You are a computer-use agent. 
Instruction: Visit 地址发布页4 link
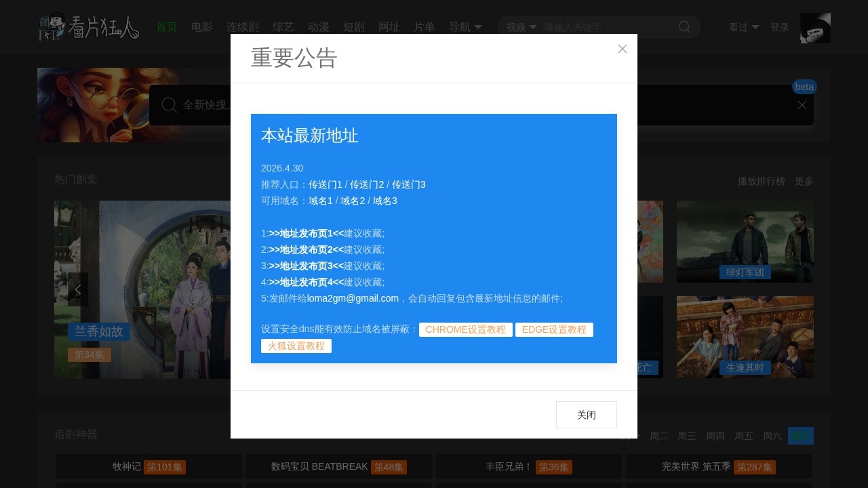coord(307,282)
